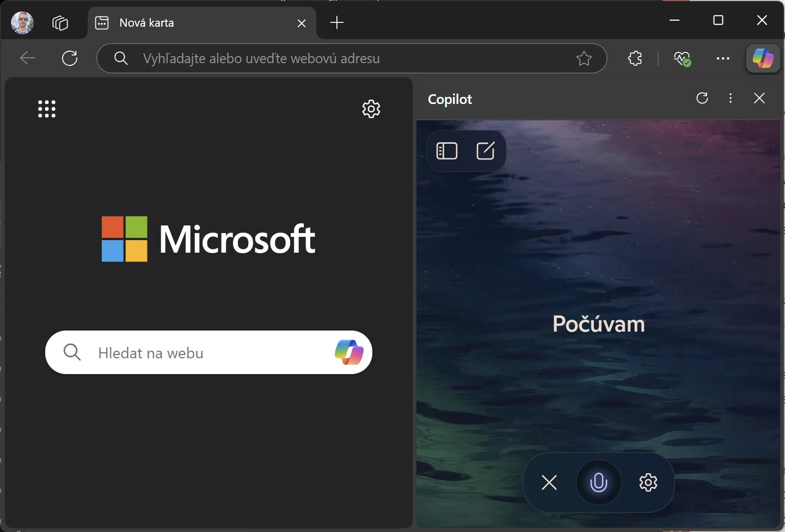The image size is (785, 532).
Task: Click the Hledat na webu search box
Action: [207, 353]
